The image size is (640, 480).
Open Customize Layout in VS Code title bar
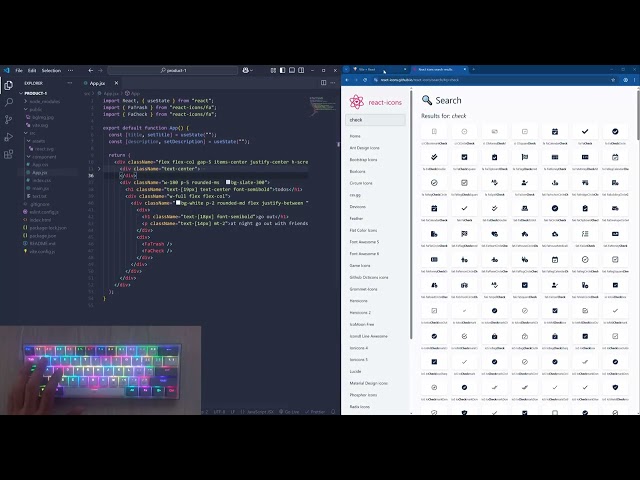coord(273,71)
